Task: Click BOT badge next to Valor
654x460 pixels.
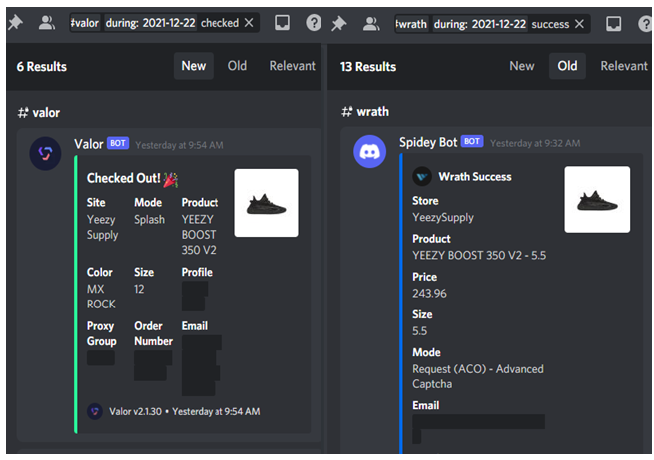Action: coord(118,143)
